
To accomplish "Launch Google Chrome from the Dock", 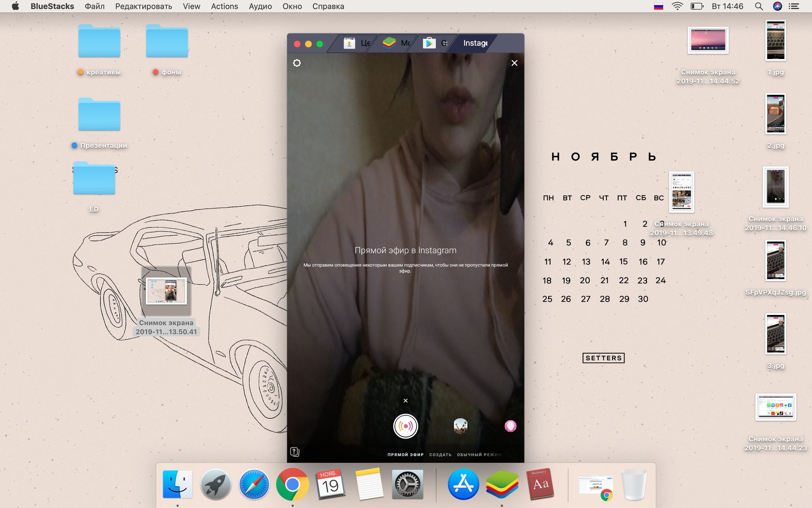I will (x=292, y=484).
